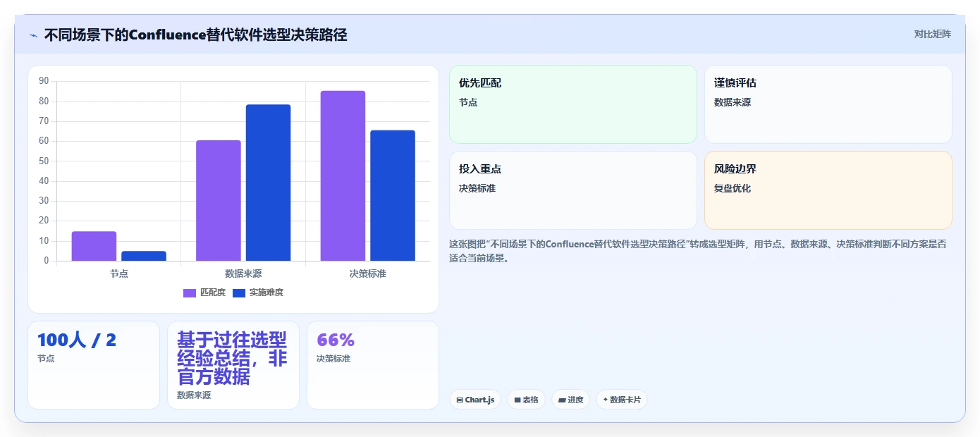Click the 90 tick on y-axis

tap(44, 81)
